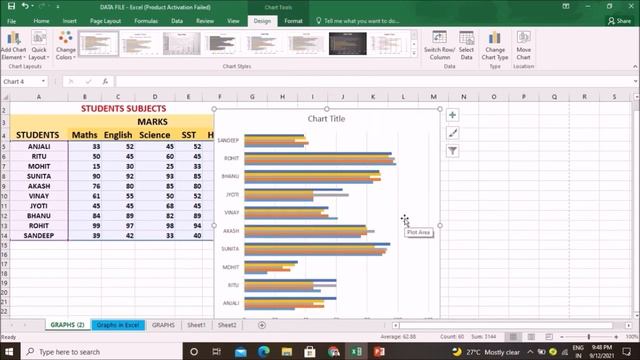The height and width of the screenshot is (360, 640).
Task: Switch to GRAPHS (2) sheet tab
Action: tap(67, 325)
